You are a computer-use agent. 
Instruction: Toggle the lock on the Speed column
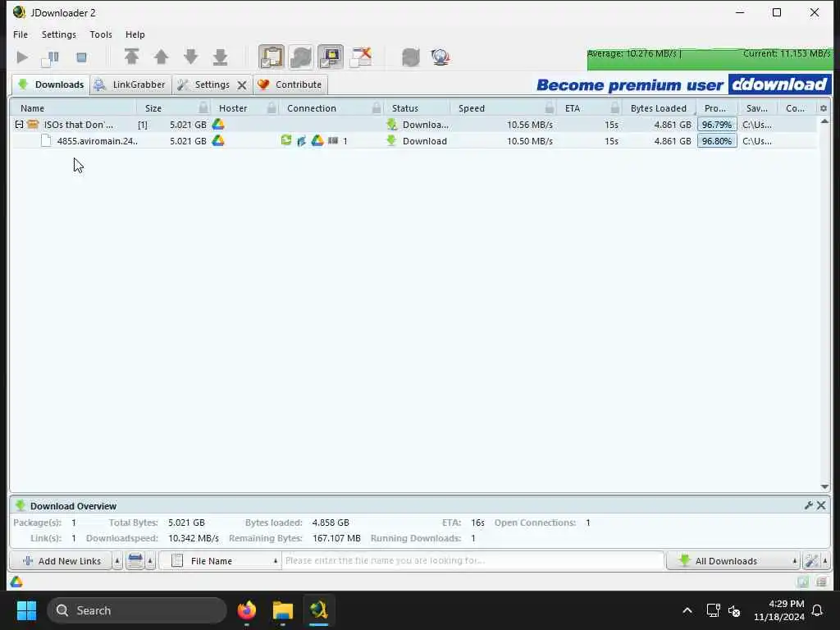click(550, 108)
